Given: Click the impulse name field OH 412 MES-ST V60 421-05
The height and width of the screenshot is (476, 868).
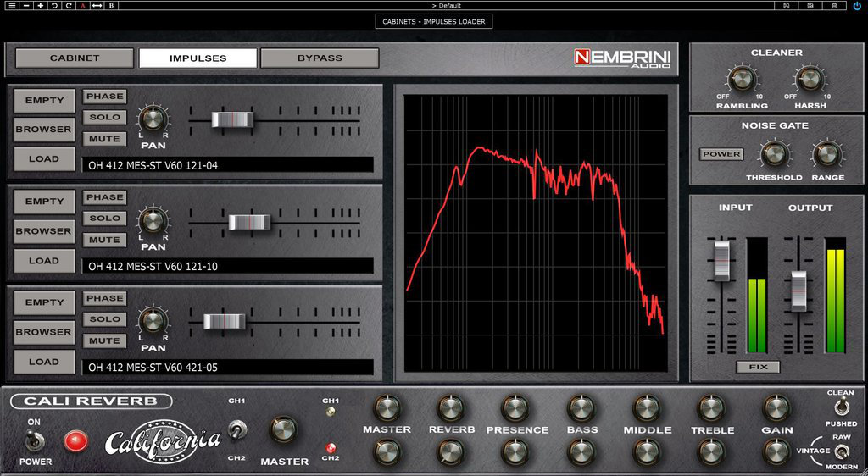Looking at the screenshot, I should tap(227, 367).
